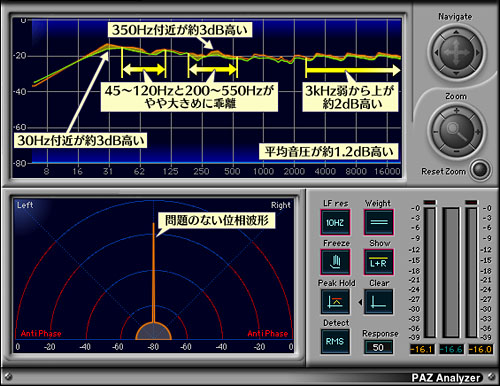Navigate right with the right arrow

tap(477, 53)
